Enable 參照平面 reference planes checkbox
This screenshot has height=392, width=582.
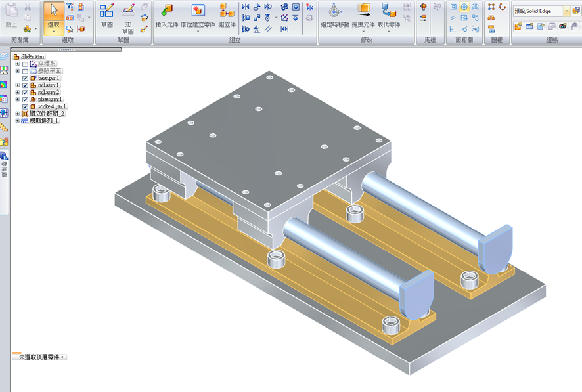click(25, 71)
